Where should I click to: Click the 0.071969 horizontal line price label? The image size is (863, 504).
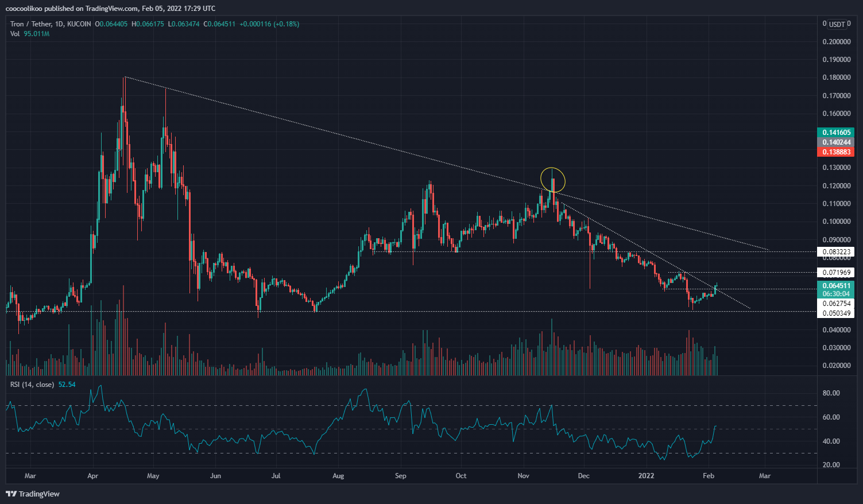(x=836, y=272)
